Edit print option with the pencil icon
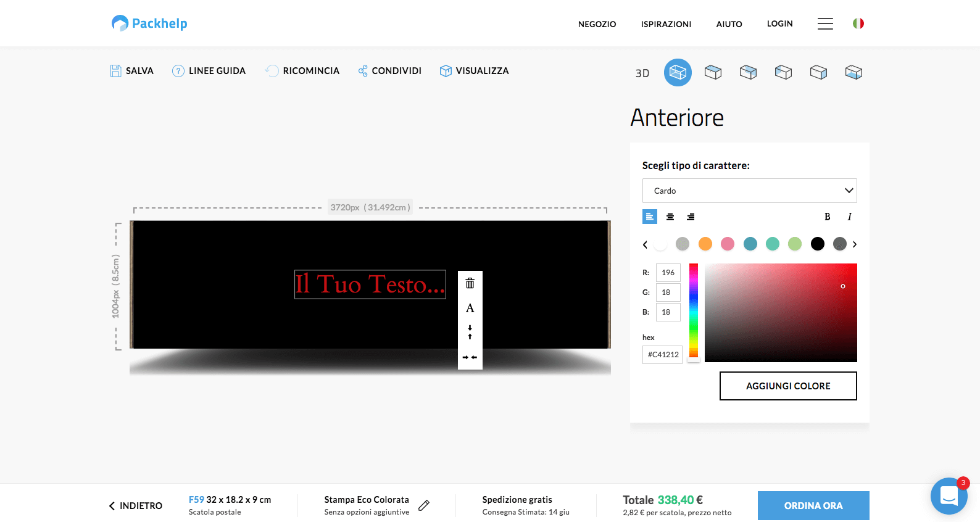This screenshot has width=980, height=522. (x=424, y=505)
